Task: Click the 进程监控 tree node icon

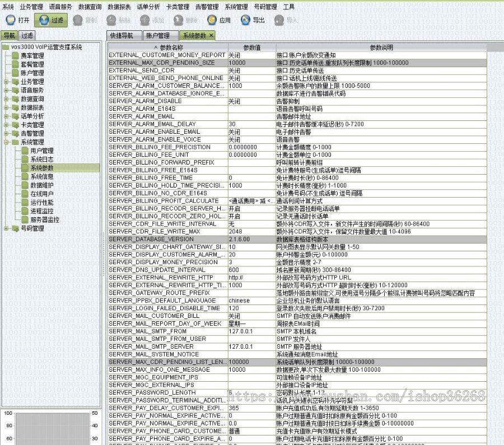Action: tap(25, 211)
